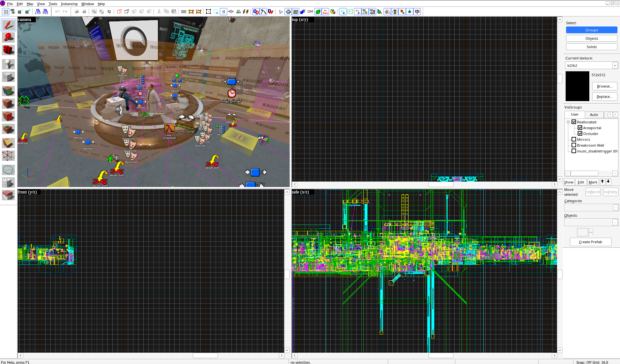Screen dimensions: 620x364
Task: Click the black b2/b2 texture preview
Action: (x=577, y=86)
